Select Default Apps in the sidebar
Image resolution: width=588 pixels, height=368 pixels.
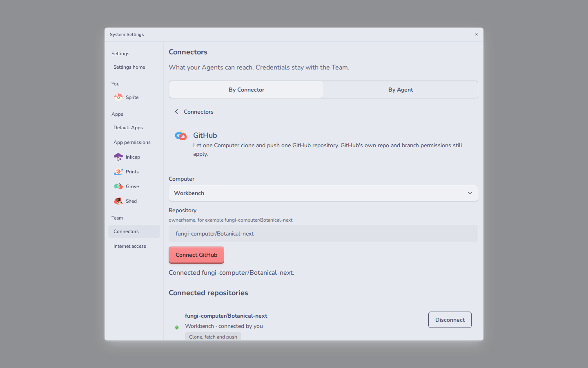pyautogui.click(x=134, y=128)
